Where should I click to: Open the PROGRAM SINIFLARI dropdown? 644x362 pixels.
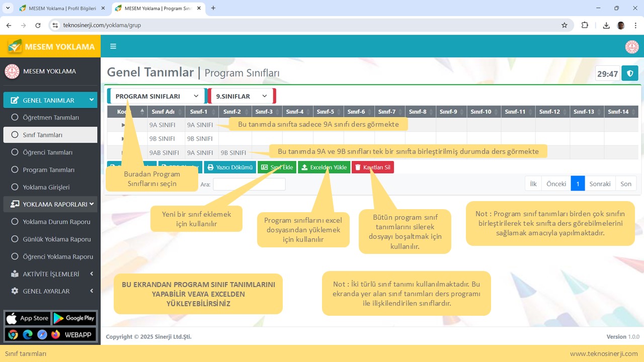(156, 96)
